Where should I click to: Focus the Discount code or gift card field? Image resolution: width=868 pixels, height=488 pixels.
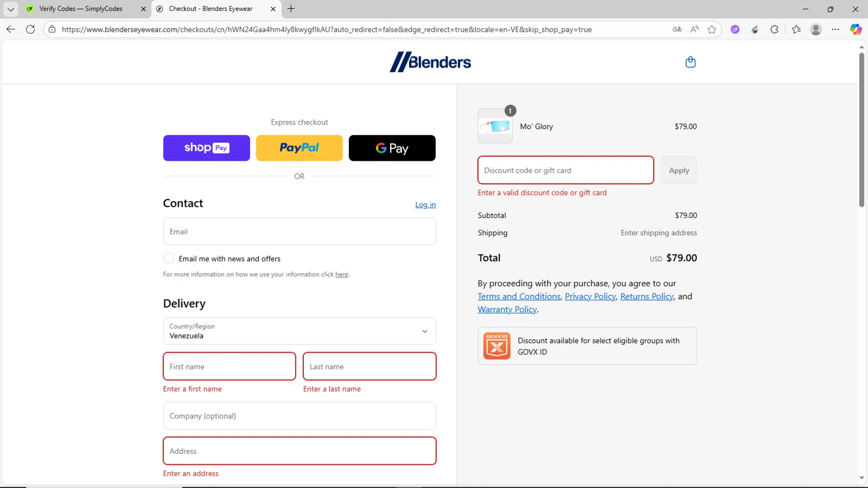pos(566,170)
